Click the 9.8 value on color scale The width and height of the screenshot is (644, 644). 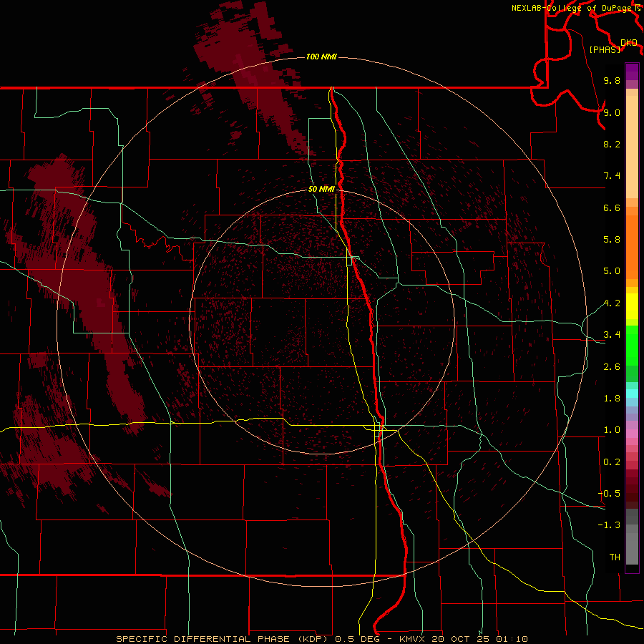(612, 80)
